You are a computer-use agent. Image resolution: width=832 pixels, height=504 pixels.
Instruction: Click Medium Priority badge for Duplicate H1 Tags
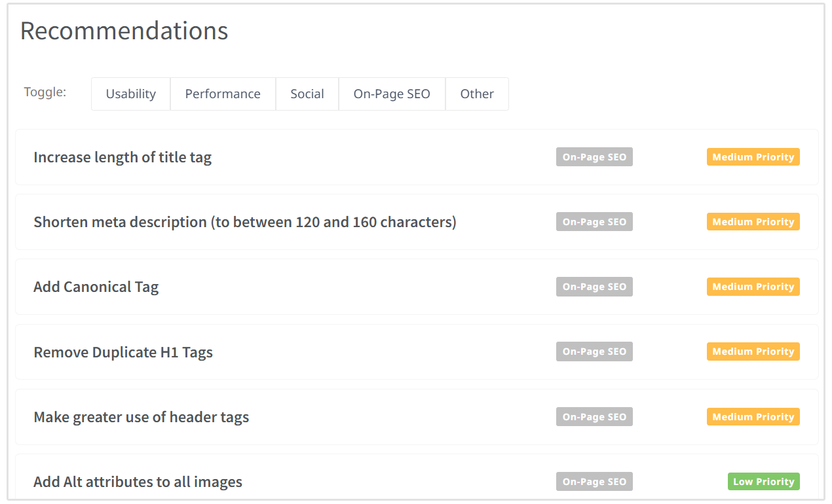click(x=753, y=351)
